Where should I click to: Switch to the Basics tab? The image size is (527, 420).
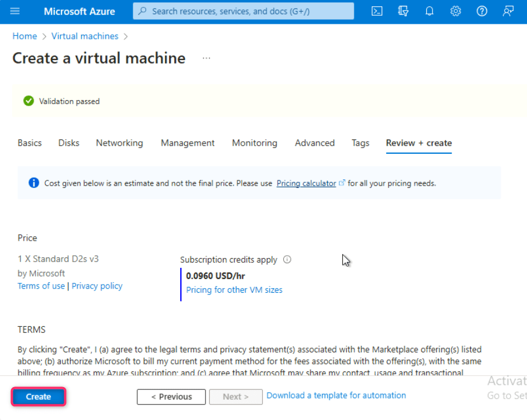point(30,143)
